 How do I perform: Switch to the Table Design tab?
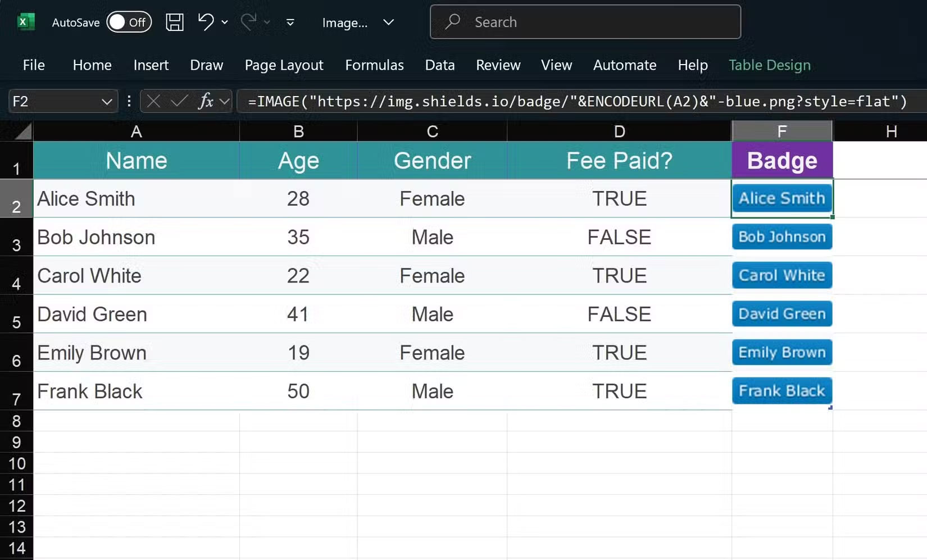coord(769,65)
